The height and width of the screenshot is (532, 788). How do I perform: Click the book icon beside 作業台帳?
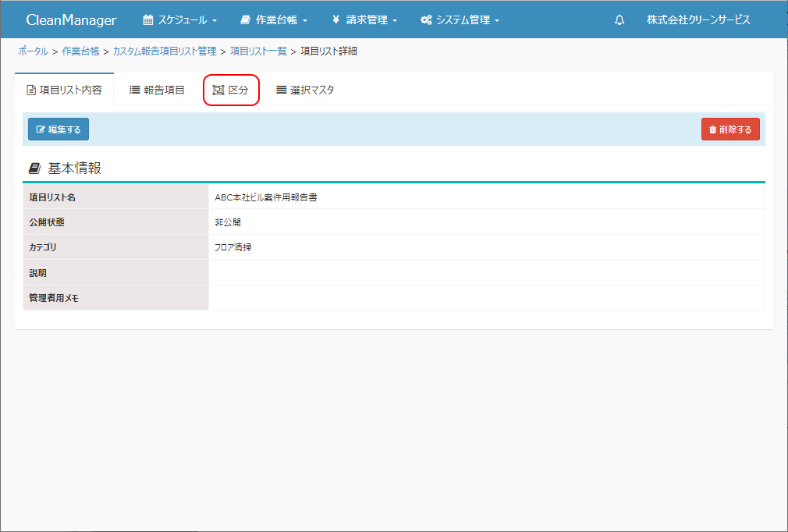246,20
